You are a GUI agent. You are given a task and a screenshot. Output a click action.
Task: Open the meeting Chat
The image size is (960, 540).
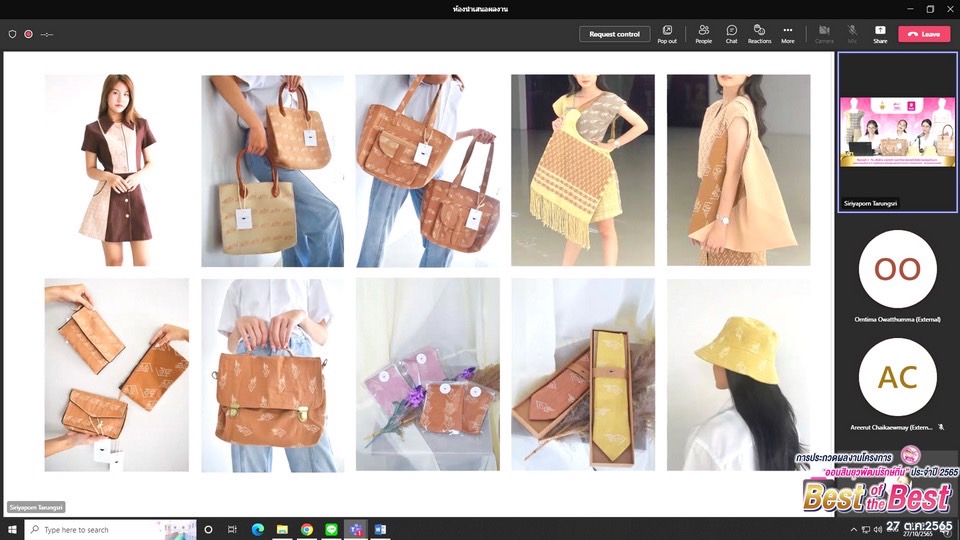731,34
